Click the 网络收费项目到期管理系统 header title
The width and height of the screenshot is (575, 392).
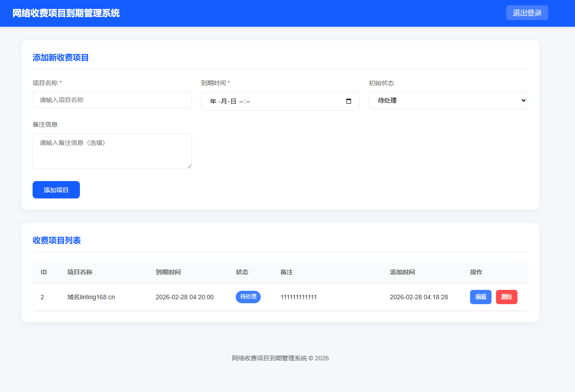[66, 13]
